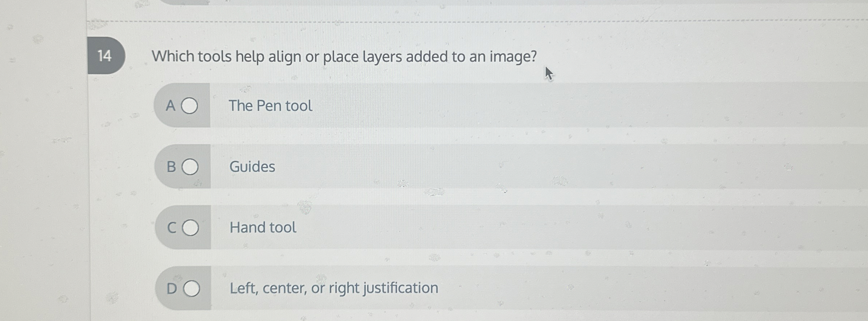Click the answer option labeled 'The Pen tool'
The image size is (868, 321).
(x=271, y=105)
